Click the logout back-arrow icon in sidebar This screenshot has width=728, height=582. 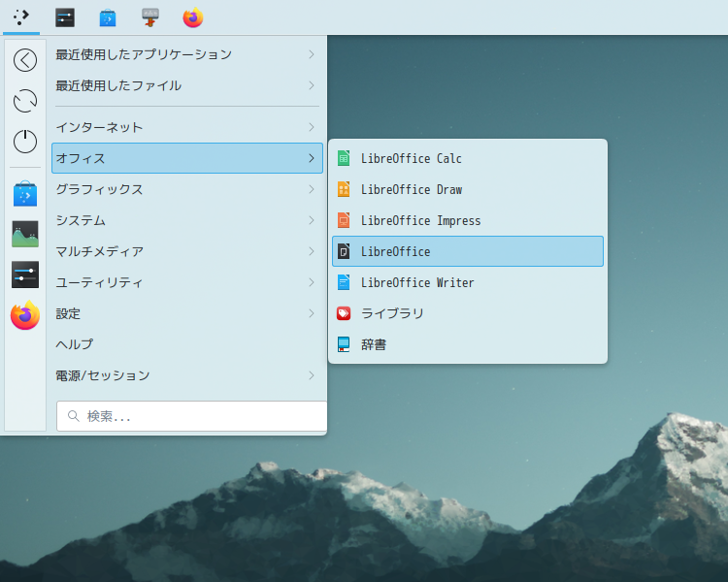[x=25, y=60]
